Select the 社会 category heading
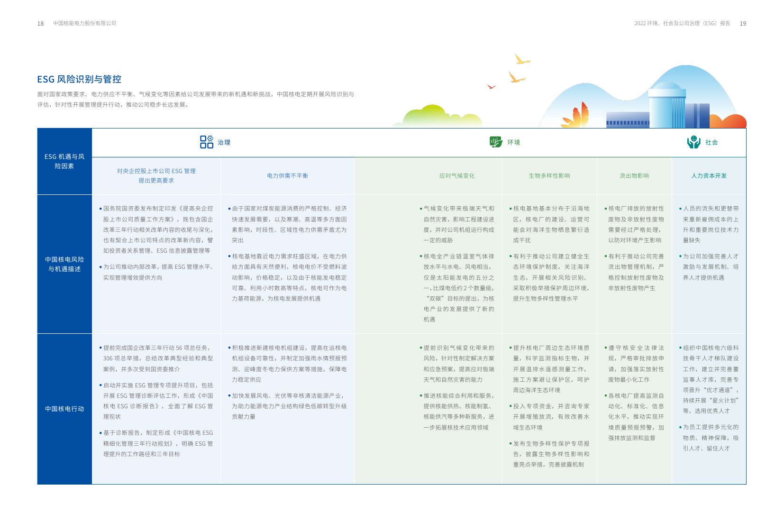The image size is (784, 532). coord(711,142)
